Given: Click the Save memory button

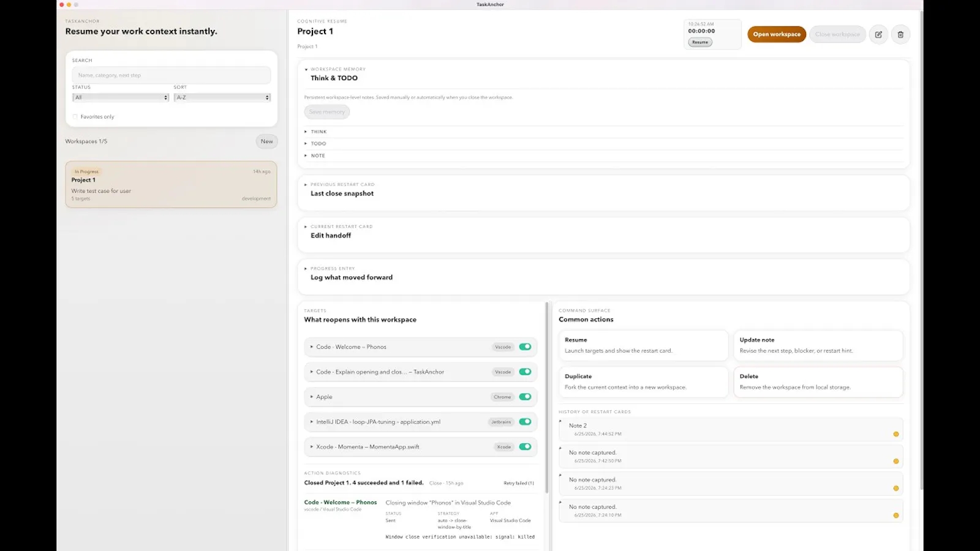Looking at the screenshot, I should pyautogui.click(x=327, y=112).
